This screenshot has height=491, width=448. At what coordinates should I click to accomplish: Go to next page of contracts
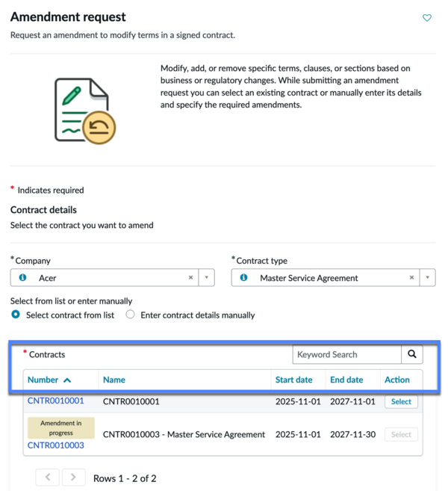(73, 478)
